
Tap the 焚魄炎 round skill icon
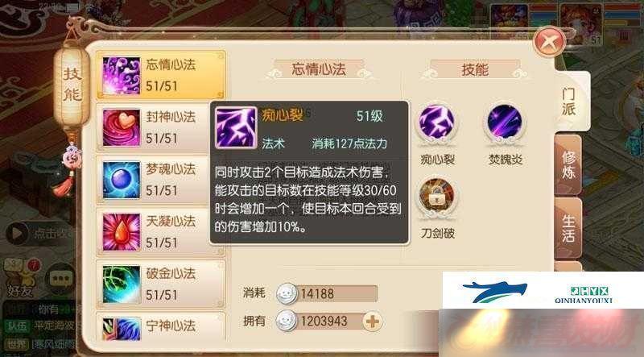coord(505,123)
